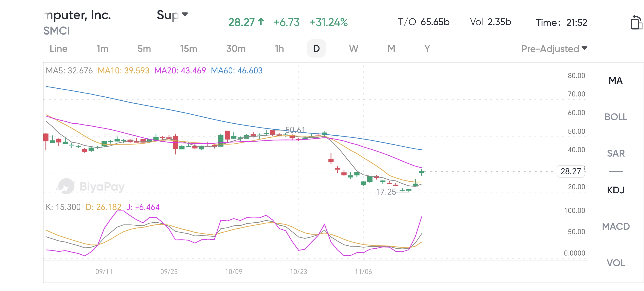The image size is (644, 291).
Task: Enable the VOL indicator
Action: coord(615,263)
